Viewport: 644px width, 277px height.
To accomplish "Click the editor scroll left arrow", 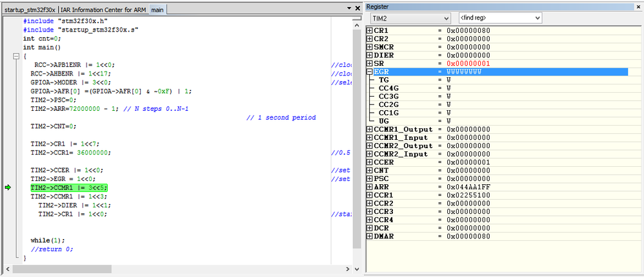I will pyautogui.click(x=6, y=269).
